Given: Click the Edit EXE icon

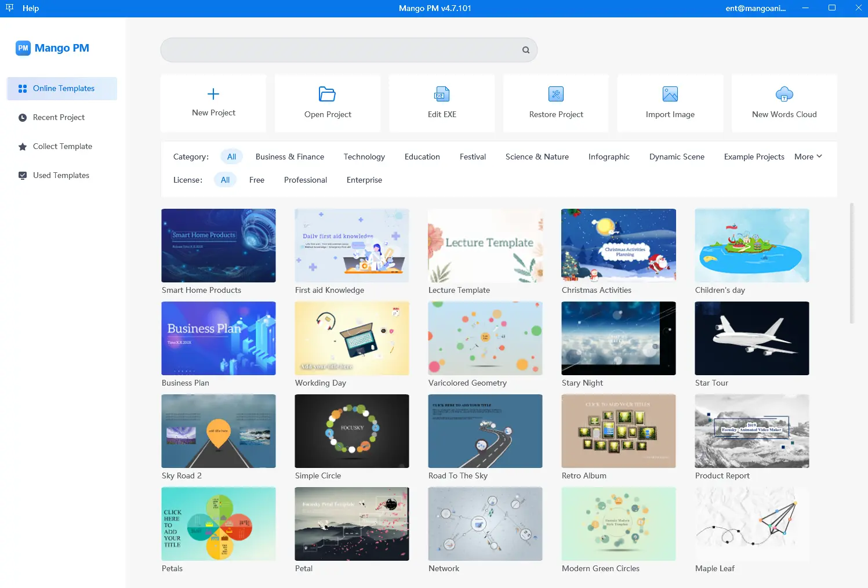Looking at the screenshot, I should [442, 94].
